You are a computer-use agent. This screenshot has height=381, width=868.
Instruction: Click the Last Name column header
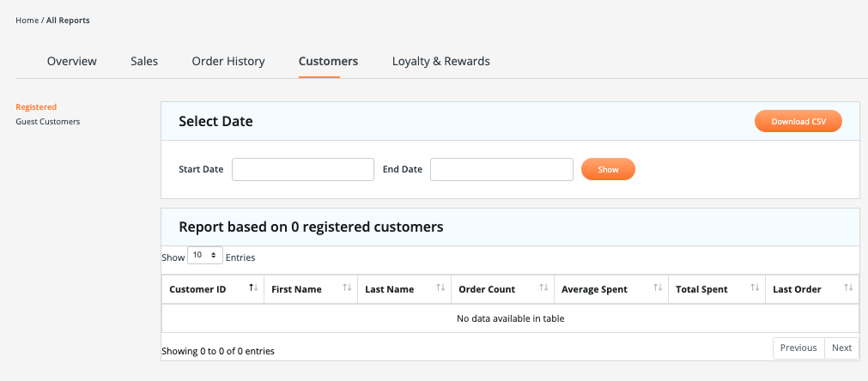point(404,289)
